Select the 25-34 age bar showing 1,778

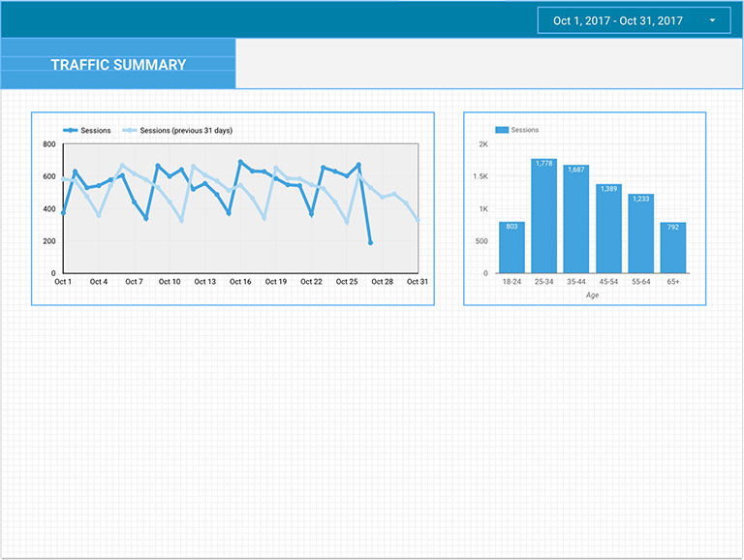point(543,216)
